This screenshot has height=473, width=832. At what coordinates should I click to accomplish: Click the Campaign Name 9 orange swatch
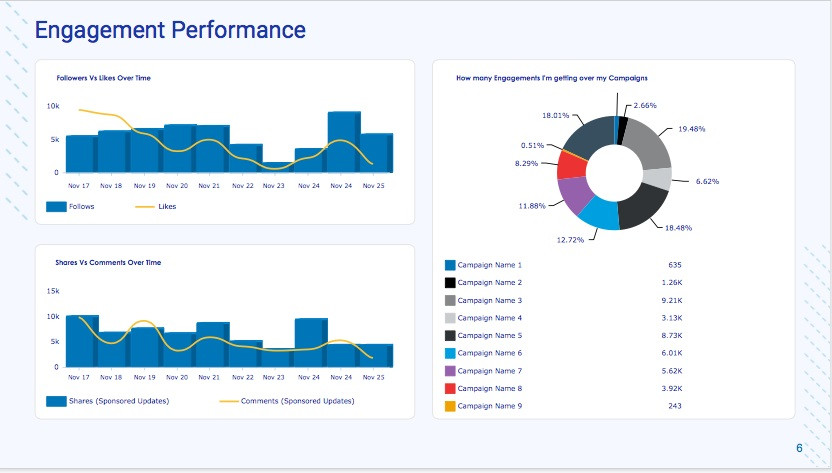pyautogui.click(x=450, y=406)
